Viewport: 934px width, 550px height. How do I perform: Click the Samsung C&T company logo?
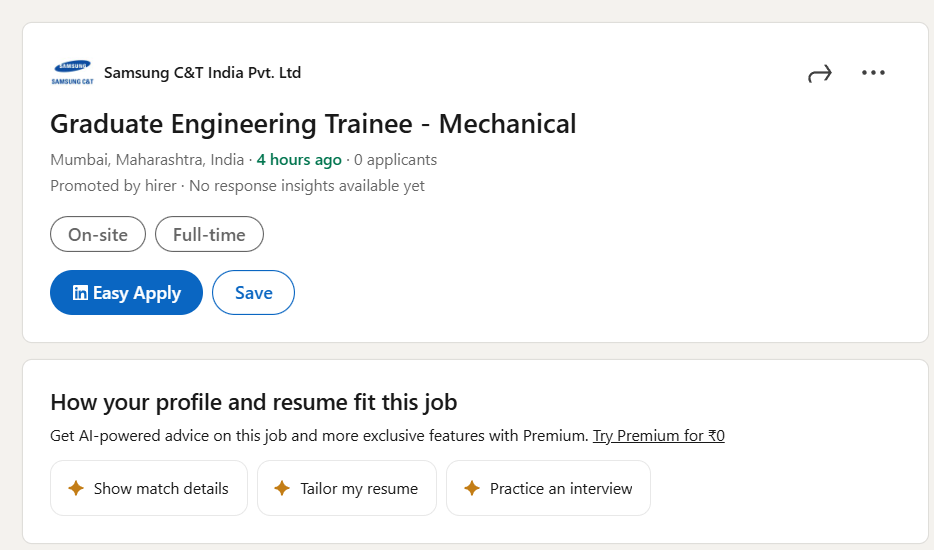point(71,73)
